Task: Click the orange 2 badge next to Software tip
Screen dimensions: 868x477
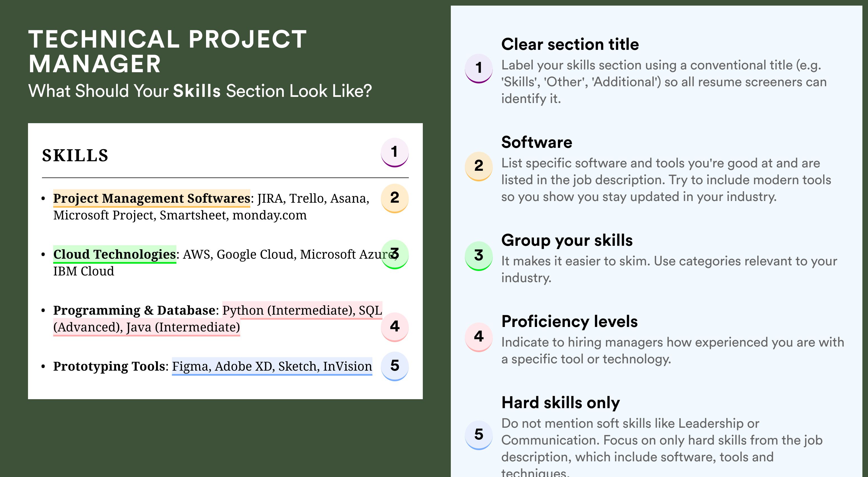Action: [x=479, y=166]
